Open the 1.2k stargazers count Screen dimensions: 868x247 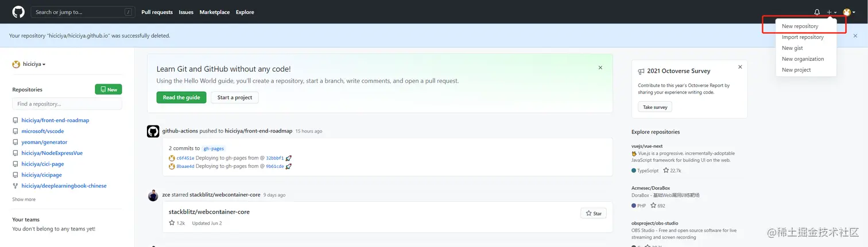[x=177, y=223]
